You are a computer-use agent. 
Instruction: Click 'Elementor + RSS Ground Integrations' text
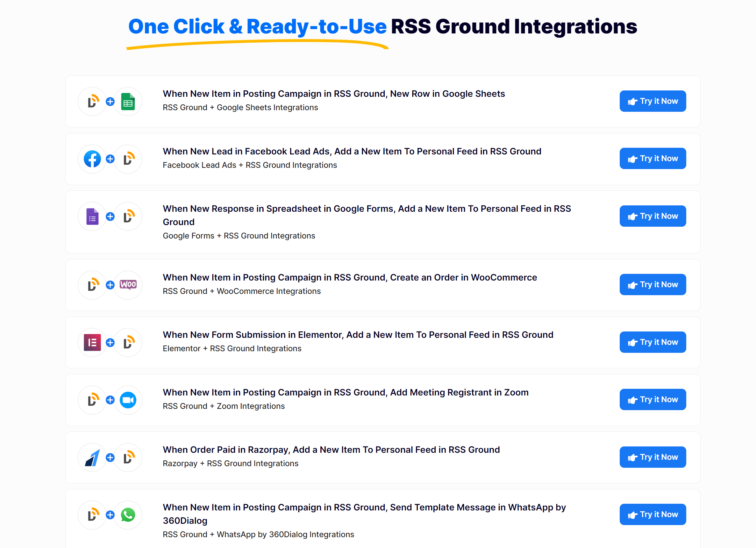(232, 348)
